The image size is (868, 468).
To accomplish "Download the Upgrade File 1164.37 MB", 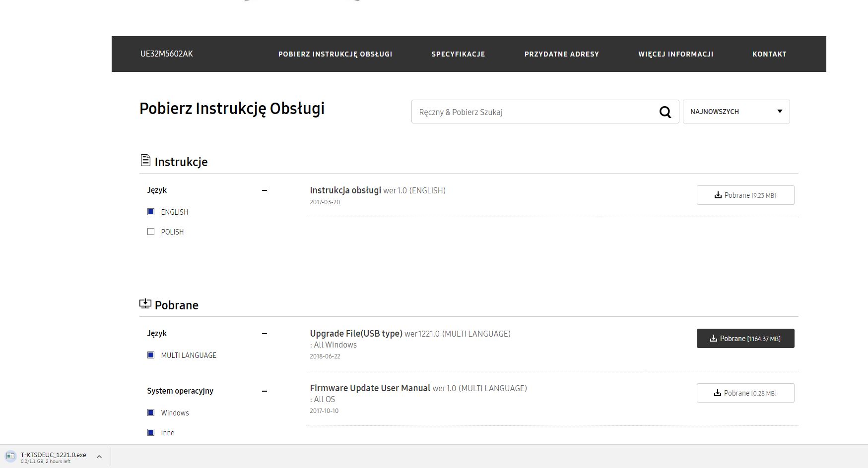I will pos(745,339).
